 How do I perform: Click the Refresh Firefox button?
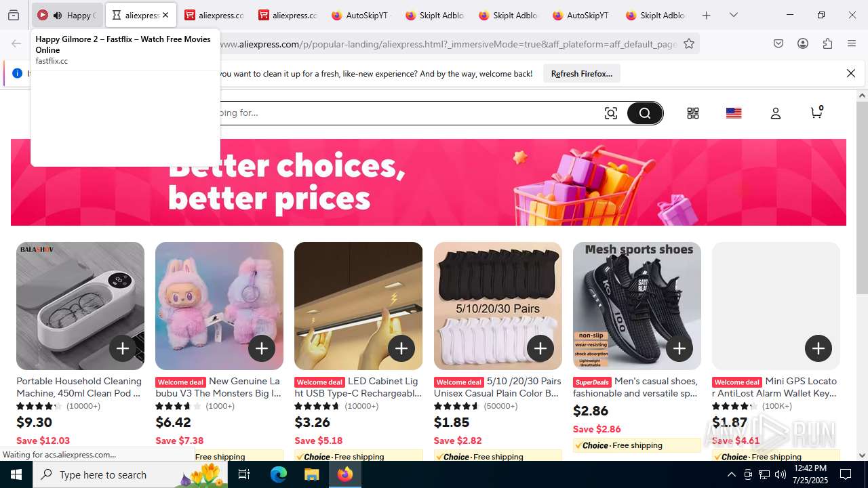tap(581, 73)
